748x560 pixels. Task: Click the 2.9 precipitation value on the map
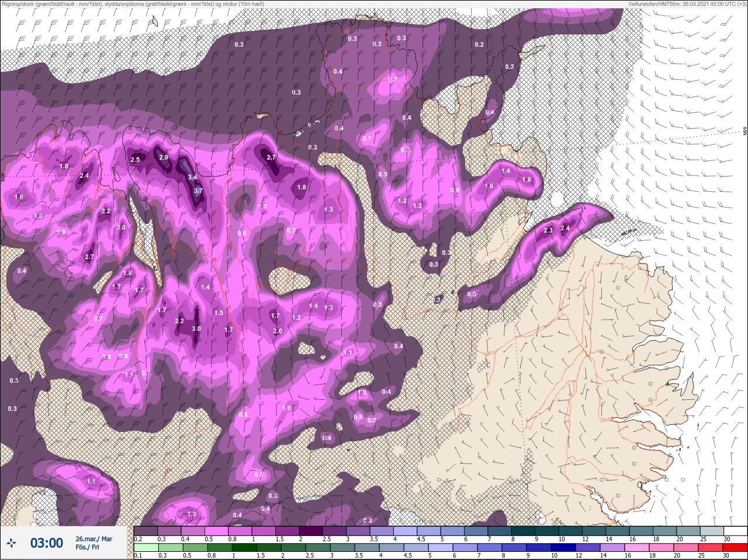164,158
